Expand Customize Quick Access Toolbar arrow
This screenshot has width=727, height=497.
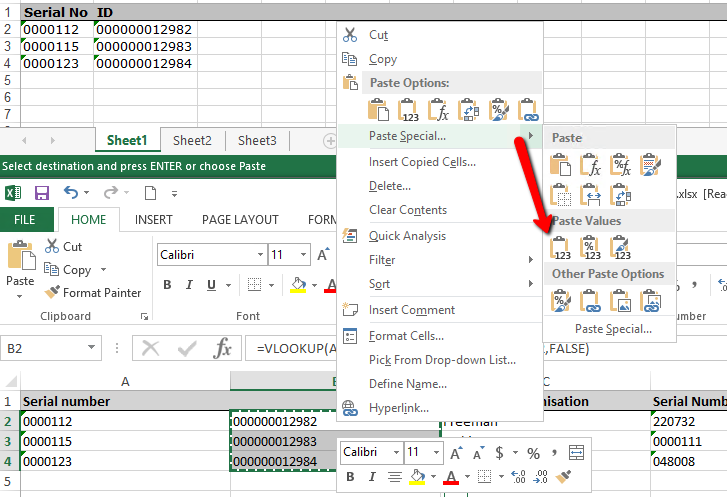pyautogui.click(x=174, y=194)
